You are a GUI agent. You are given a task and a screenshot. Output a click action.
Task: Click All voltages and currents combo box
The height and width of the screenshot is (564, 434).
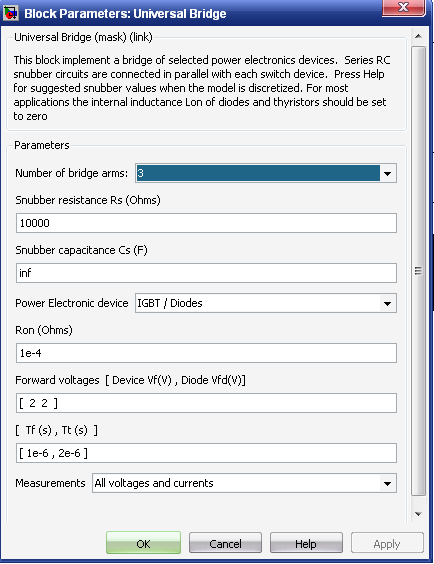coord(245,483)
